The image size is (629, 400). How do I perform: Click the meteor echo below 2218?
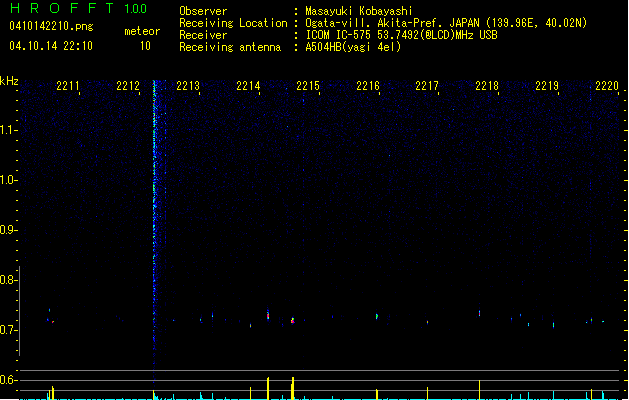(479, 313)
